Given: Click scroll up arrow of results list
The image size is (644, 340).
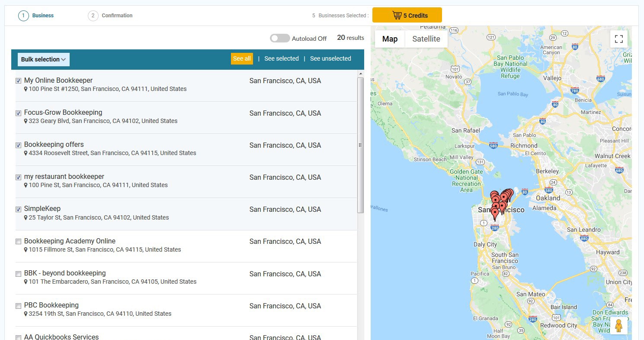Looking at the screenshot, I should tap(361, 74).
